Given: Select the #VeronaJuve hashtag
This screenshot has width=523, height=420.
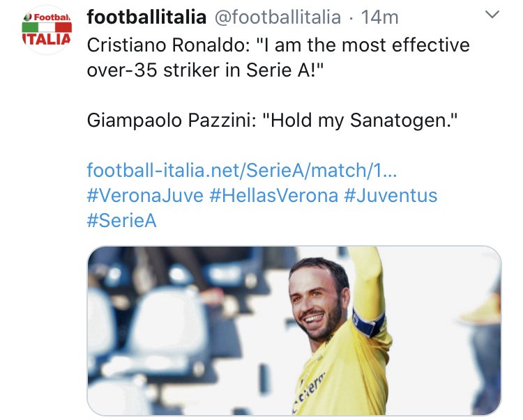Looking at the screenshot, I should point(145,195).
